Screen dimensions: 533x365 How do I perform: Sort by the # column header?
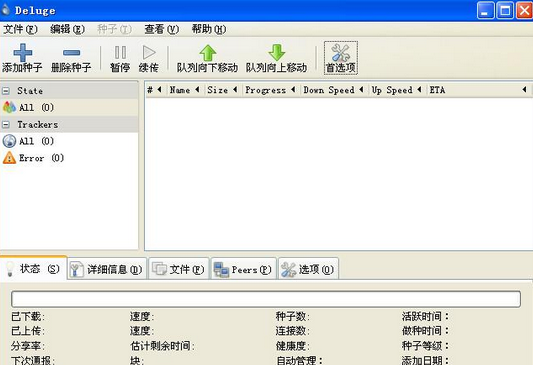click(155, 90)
